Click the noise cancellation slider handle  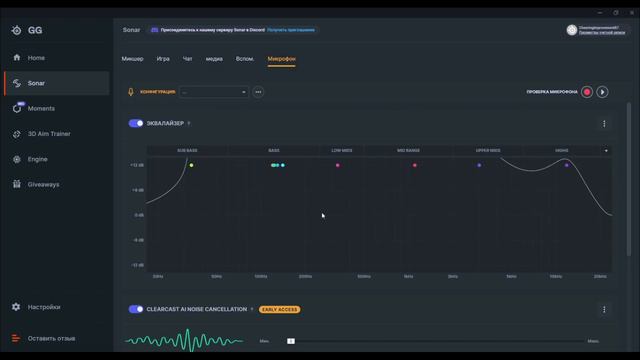coord(291,341)
